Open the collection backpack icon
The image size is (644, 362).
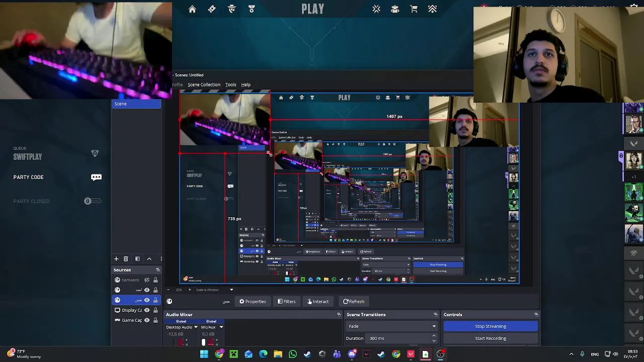[395, 9]
